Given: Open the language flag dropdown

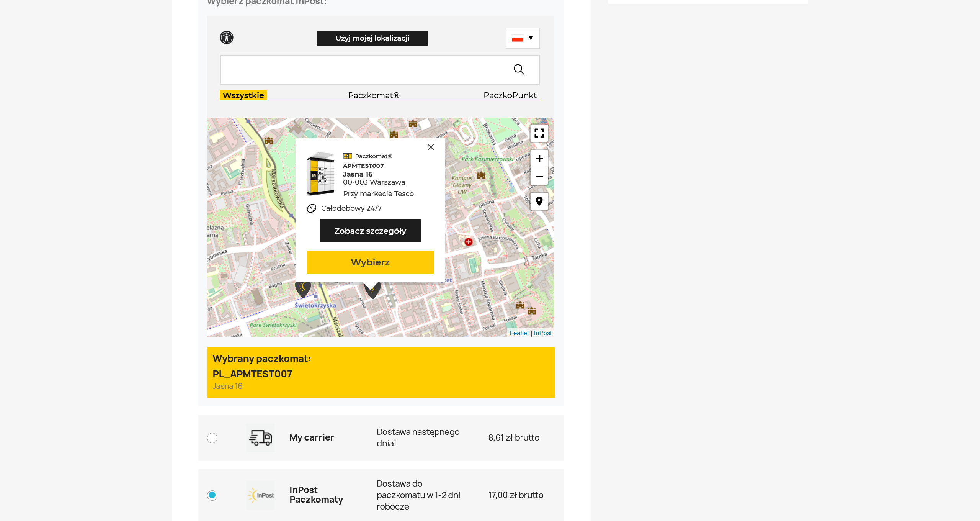Looking at the screenshot, I should click(x=523, y=38).
